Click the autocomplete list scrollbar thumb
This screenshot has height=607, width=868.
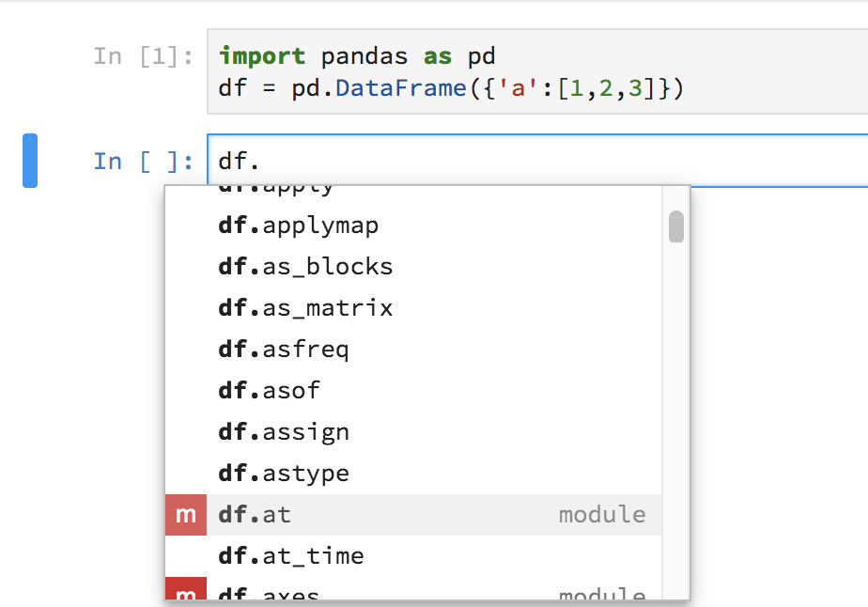tap(676, 226)
